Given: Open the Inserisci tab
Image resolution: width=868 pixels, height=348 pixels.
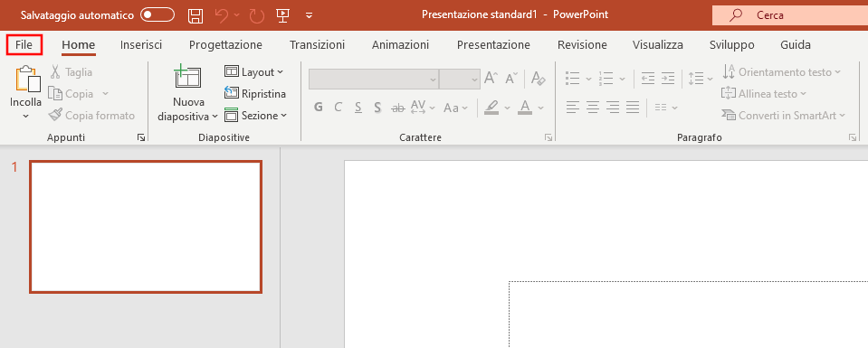Looking at the screenshot, I should pyautogui.click(x=141, y=45).
